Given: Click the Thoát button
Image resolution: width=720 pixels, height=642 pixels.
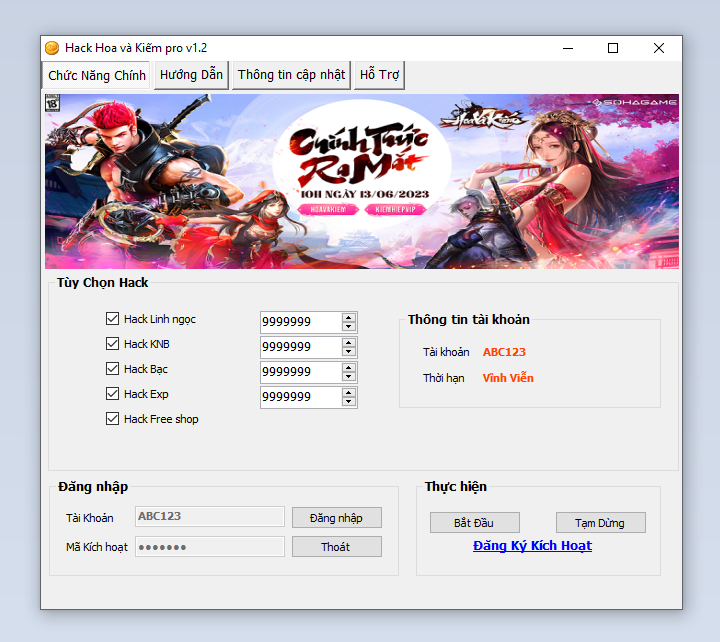Looking at the screenshot, I should pyautogui.click(x=336, y=547).
